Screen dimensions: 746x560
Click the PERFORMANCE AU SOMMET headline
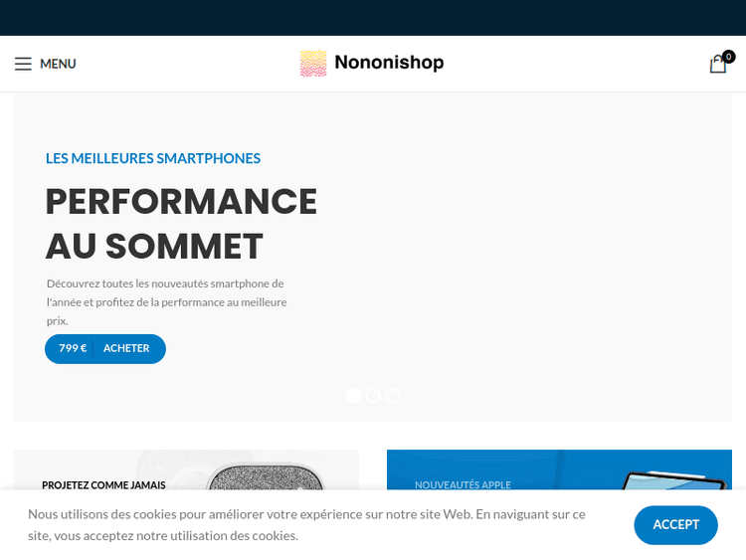click(x=181, y=224)
